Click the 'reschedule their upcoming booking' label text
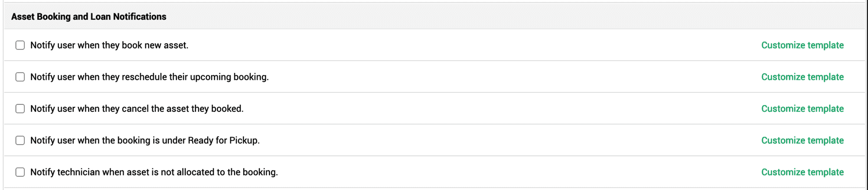Viewport: 868px width, 190px height. tap(150, 77)
